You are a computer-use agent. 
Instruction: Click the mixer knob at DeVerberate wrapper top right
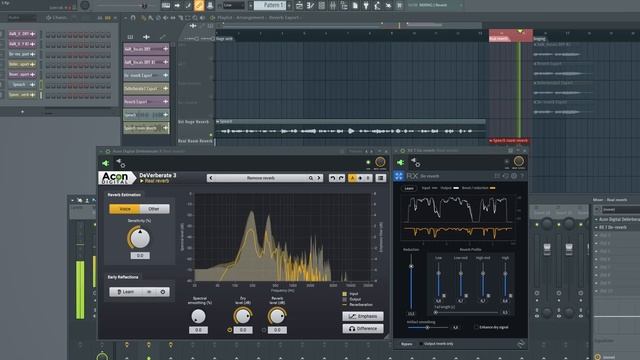pyautogui.click(x=380, y=162)
